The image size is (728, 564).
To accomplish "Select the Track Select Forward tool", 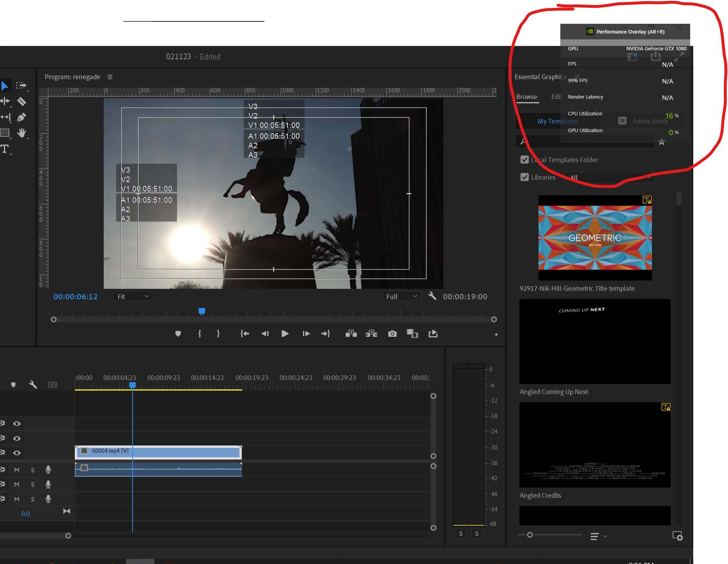I will (x=21, y=85).
